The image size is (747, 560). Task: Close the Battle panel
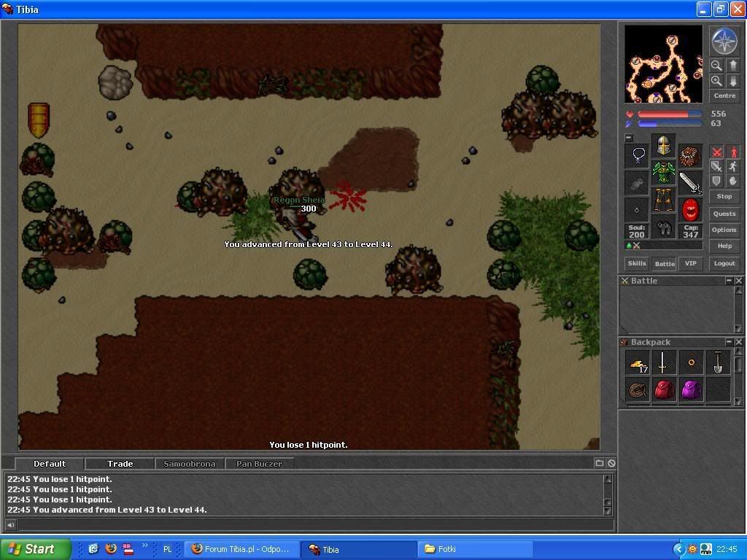pos(738,281)
